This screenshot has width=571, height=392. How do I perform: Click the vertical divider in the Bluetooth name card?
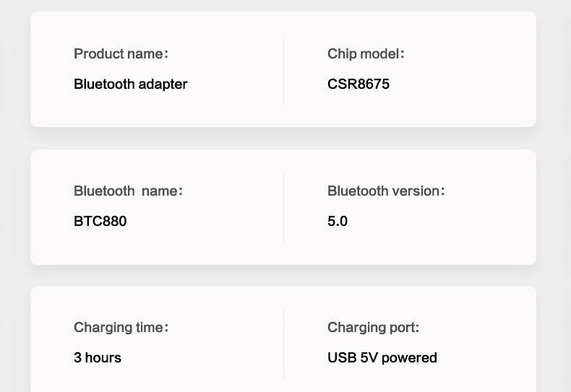[284, 207]
